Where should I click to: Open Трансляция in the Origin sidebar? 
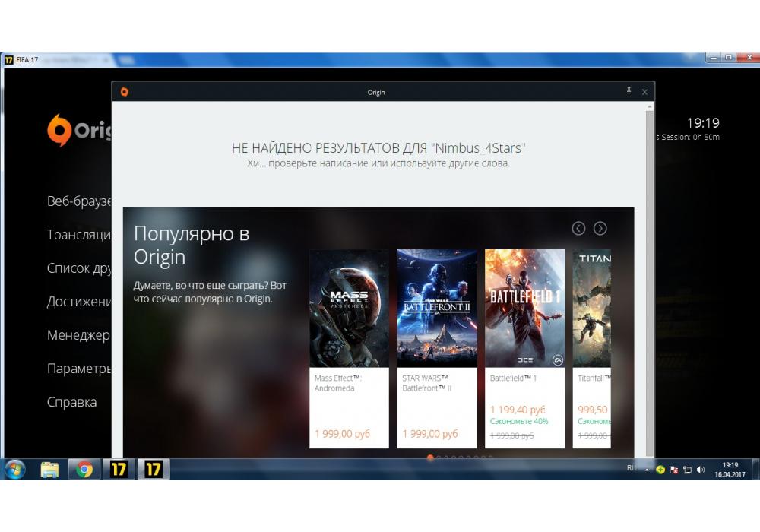79,235
